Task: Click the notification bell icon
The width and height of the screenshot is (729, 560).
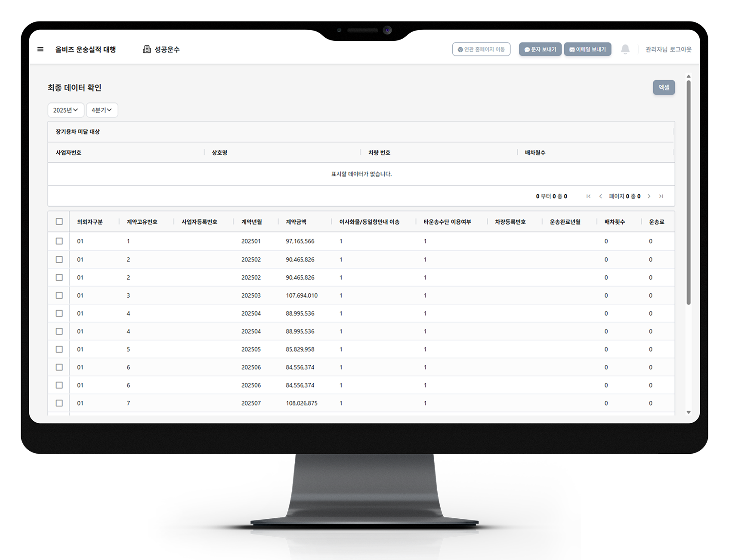Action: (x=625, y=49)
